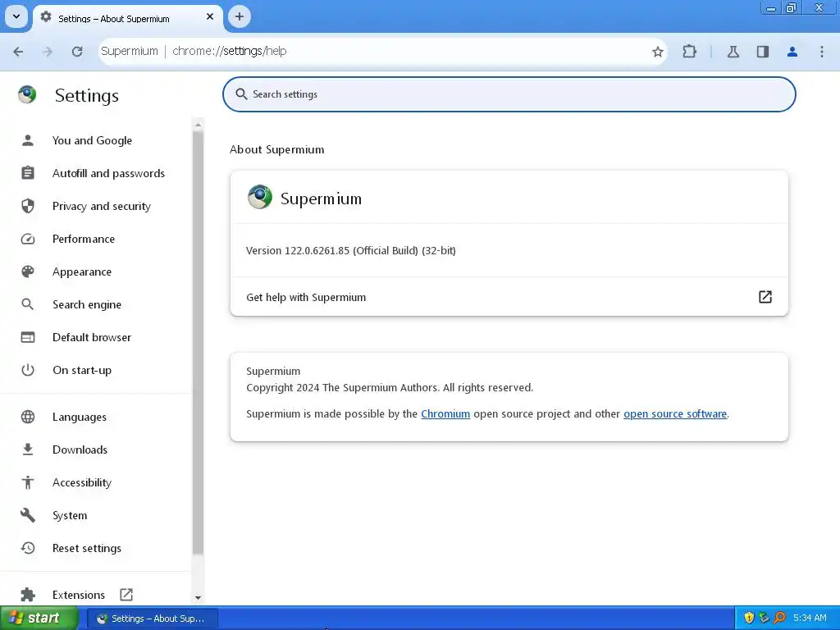840x630 pixels.
Task: Click the power icon for On start-up
Action: click(x=28, y=370)
